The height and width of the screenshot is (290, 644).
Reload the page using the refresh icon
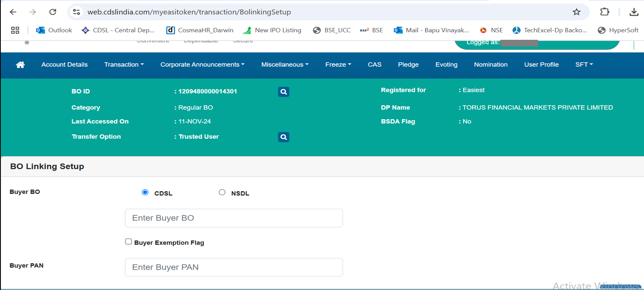53,12
